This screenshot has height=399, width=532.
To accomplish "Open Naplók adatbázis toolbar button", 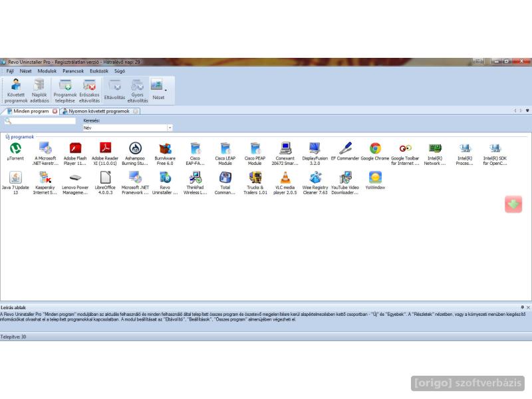I will point(39,90).
